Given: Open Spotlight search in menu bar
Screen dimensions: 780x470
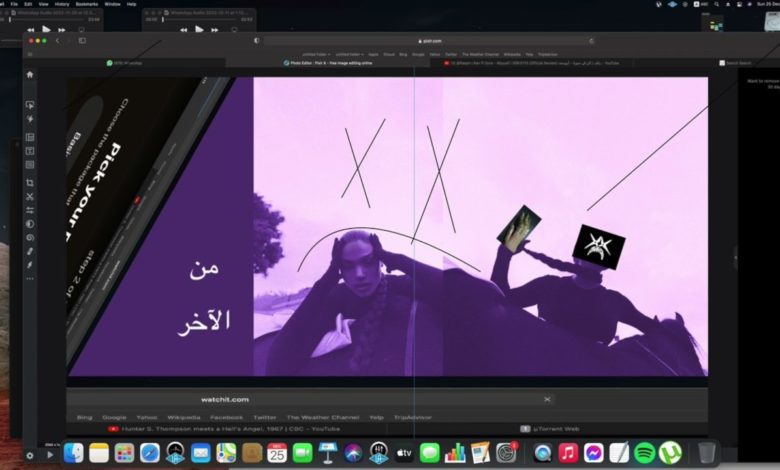Looking at the screenshot, I should click(716, 4).
